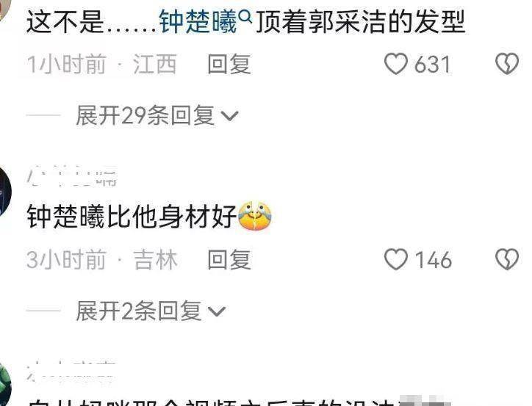532x406 pixels.
Task: Expand 2 replies chevron
Action: (x=217, y=311)
